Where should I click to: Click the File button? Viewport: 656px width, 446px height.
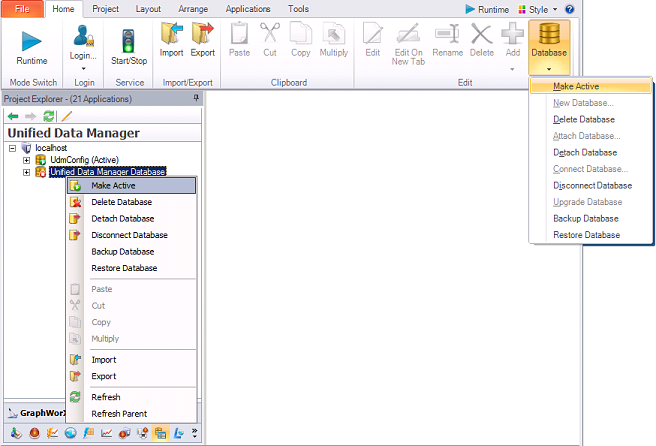(x=21, y=9)
